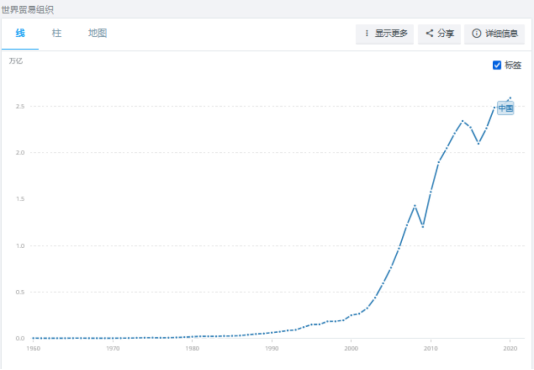Open the 显示更多 menu
Screen dimensions: 534x370
click(x=385, y=34)
